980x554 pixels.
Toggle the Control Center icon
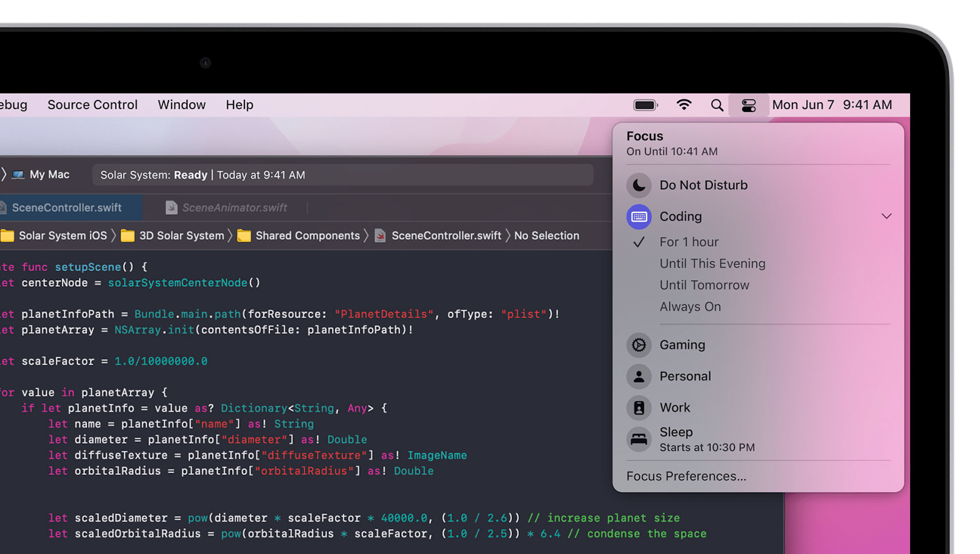pos(748,105)
